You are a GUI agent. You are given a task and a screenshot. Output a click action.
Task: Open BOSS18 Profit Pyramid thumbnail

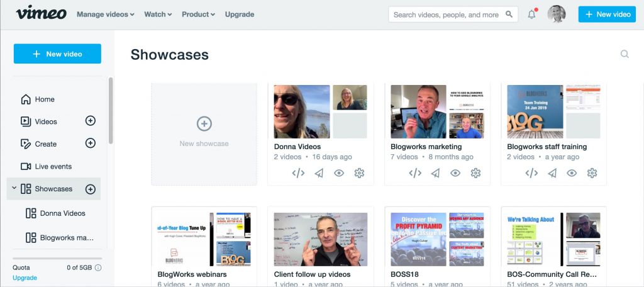tap(418, 239)
